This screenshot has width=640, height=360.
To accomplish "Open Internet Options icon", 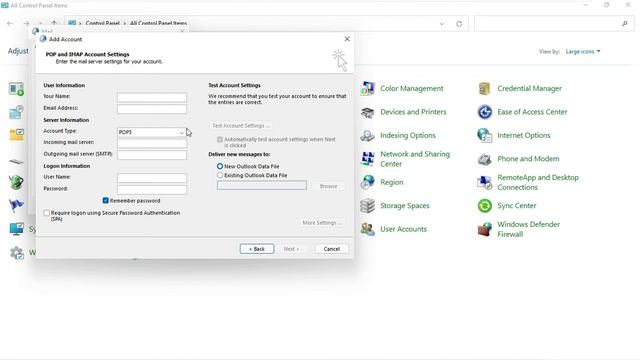I will (484, 136).
